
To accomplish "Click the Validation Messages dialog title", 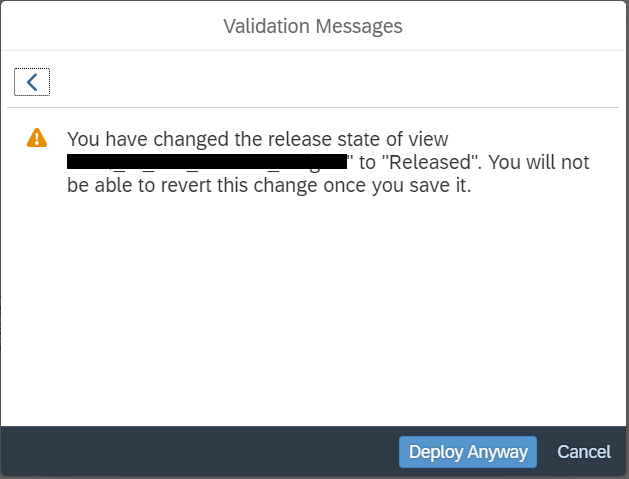I will (x=313, y=26).
